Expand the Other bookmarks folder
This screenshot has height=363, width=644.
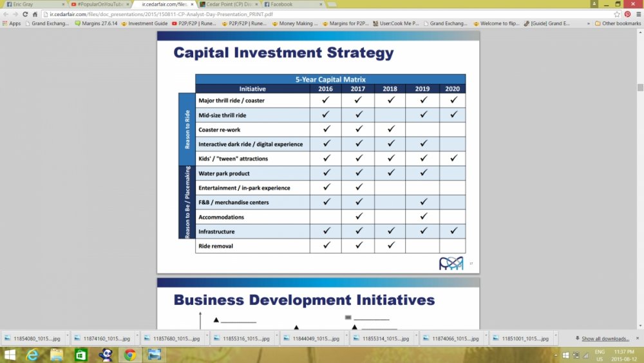618,23
